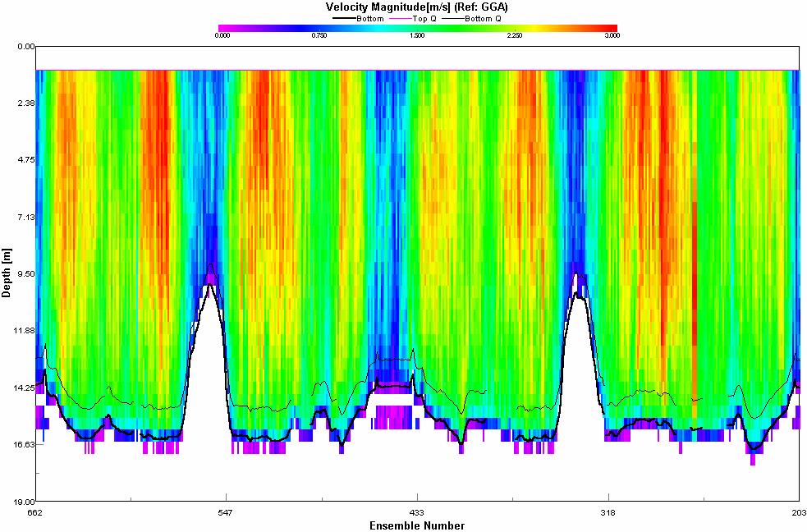The height and width of the screenshot is (532, 807).
Task: Click the velocity color scale bar
Action: pyautogui.click(x=417, y=28)
